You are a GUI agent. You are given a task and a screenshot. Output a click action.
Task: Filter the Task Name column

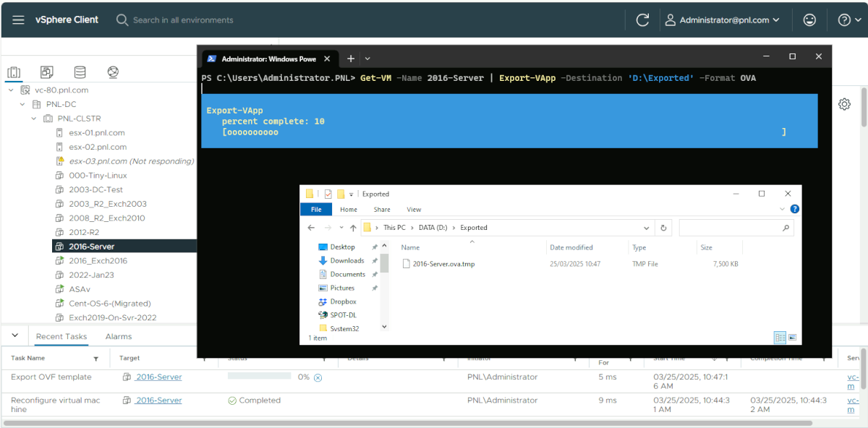[x=96, y=359]
